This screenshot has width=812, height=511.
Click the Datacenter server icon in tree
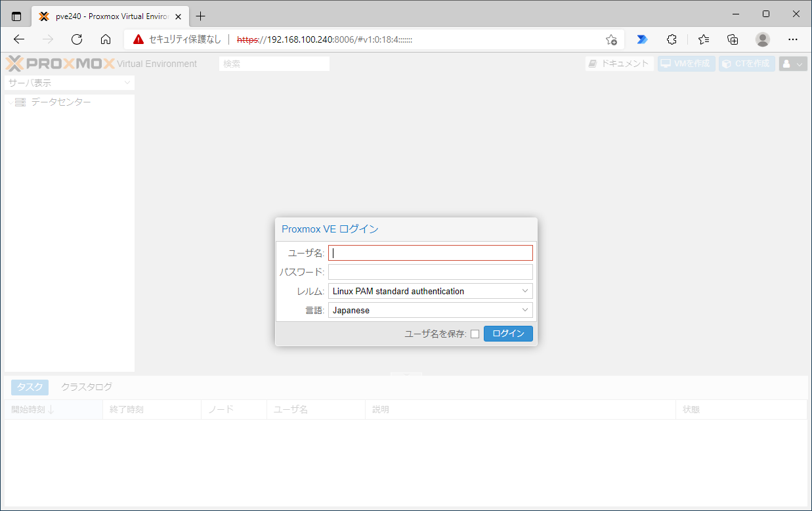click(x=20, y=102)
